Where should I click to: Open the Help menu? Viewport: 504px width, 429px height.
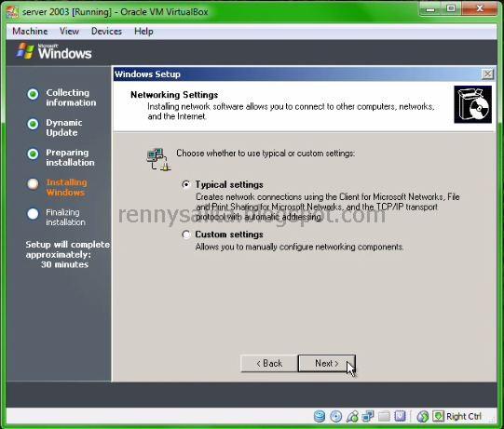pos(143,31)
